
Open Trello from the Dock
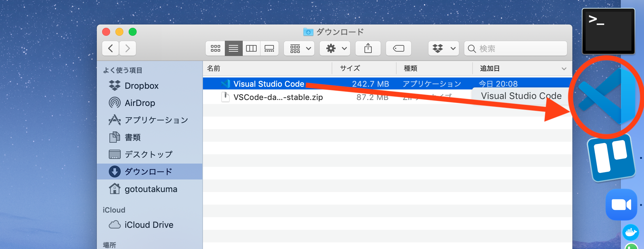point(611,158)
